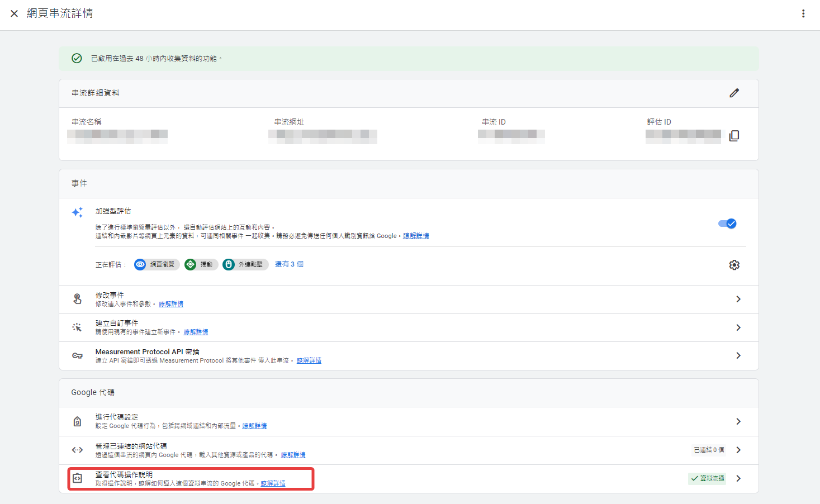The image size is (820, 504).
Task: Expand the 管理已連結的網站代碼 chevron
Action: [x=738, y=450]
